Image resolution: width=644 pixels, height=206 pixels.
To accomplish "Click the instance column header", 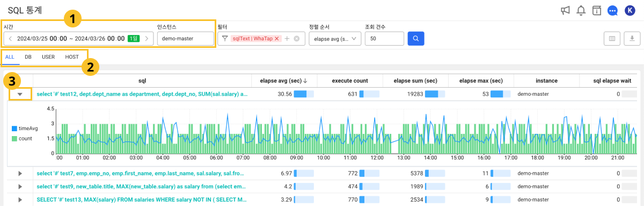I will [x=546, y=81].
